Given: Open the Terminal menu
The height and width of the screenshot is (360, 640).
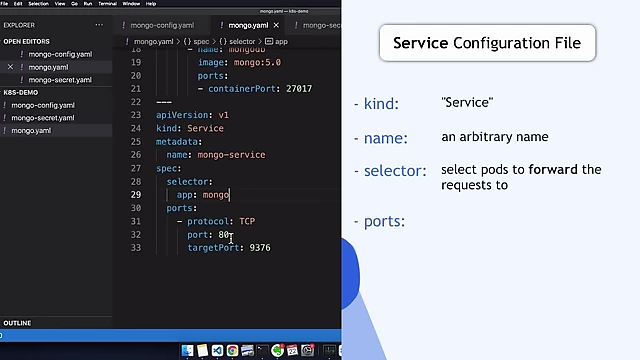Looking at the screenshot, I should click(x=107, y=4).
